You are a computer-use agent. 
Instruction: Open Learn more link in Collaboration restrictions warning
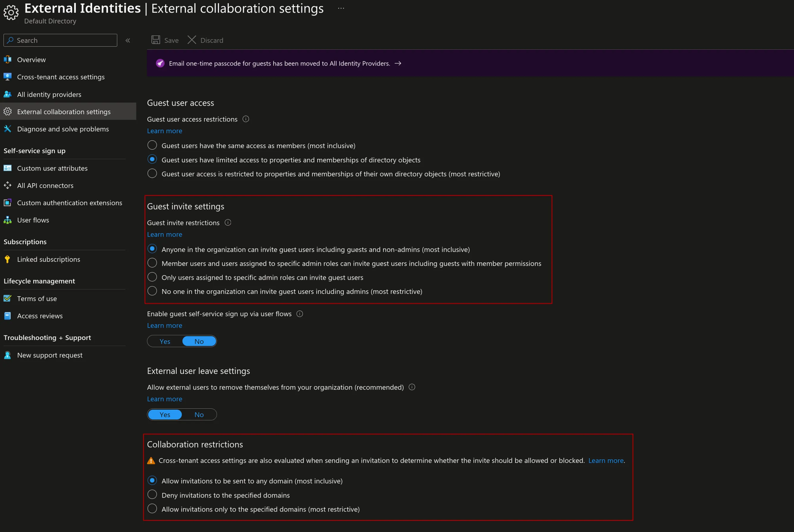point(606,461)
